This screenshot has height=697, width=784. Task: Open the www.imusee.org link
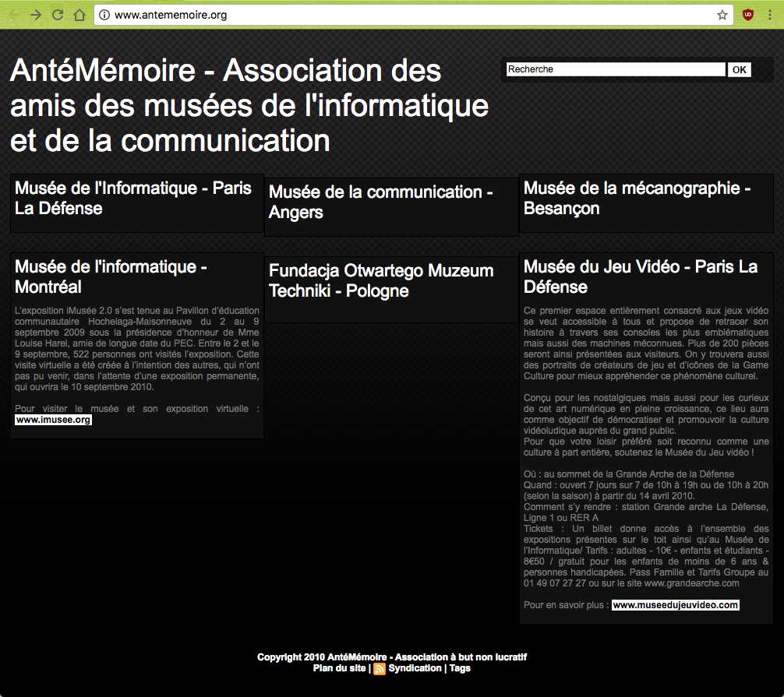(x=53, y=420)
